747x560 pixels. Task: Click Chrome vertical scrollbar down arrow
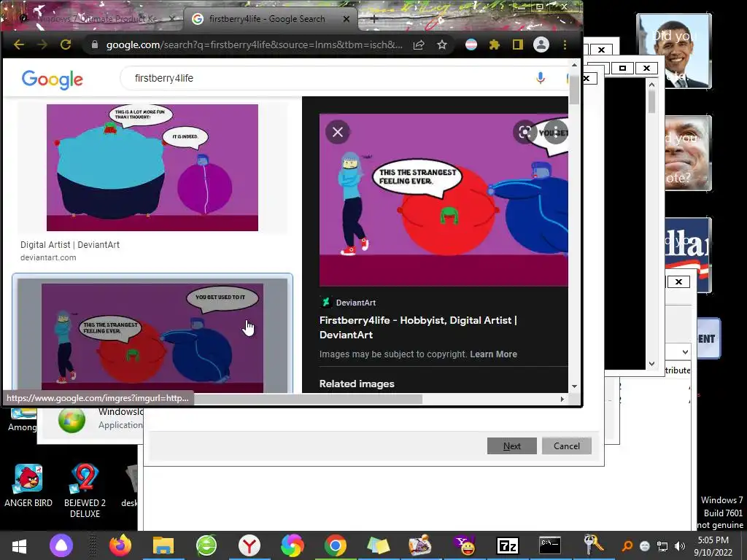(574, 386)
